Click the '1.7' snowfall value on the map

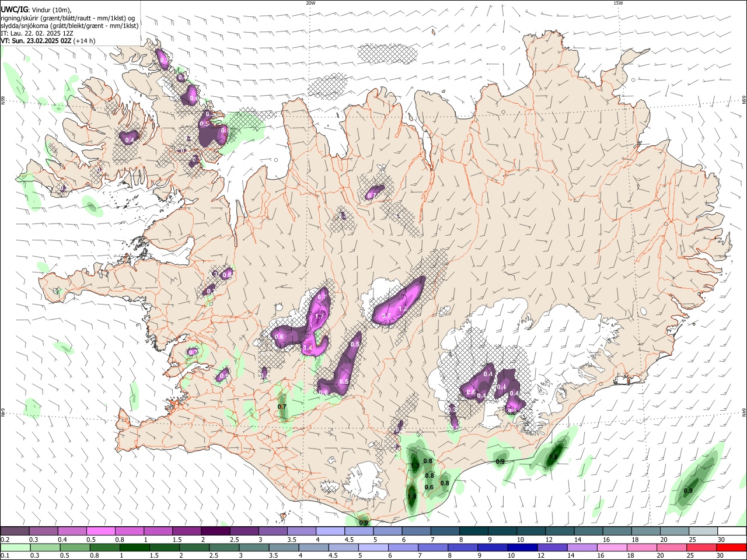tap(319, 317)
